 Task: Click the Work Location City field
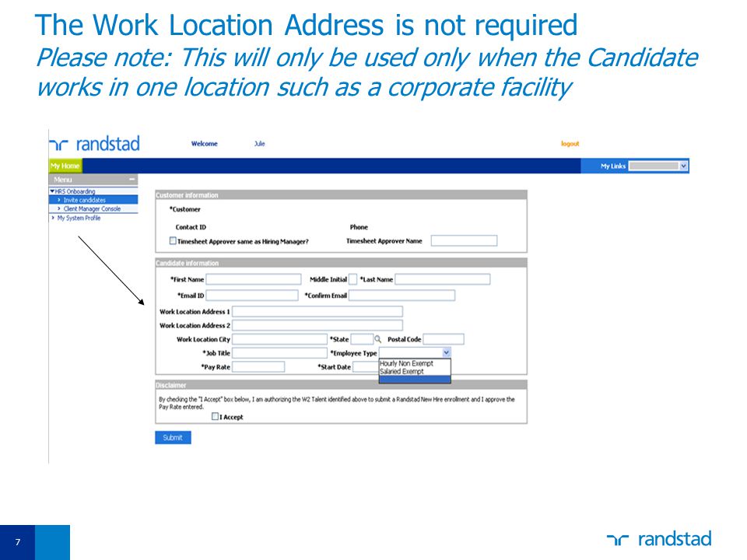point(279,339)
